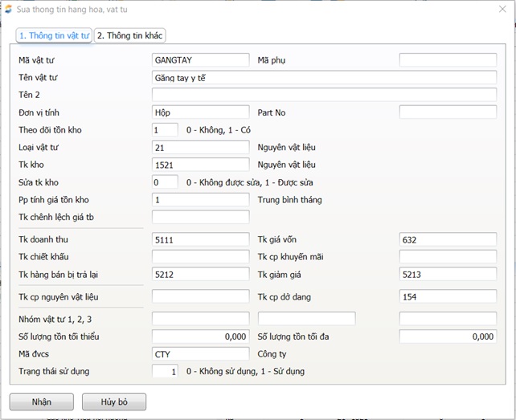516x420 pixels.
Task: Select the Thông tin vật tư tab
Action: 55,35
